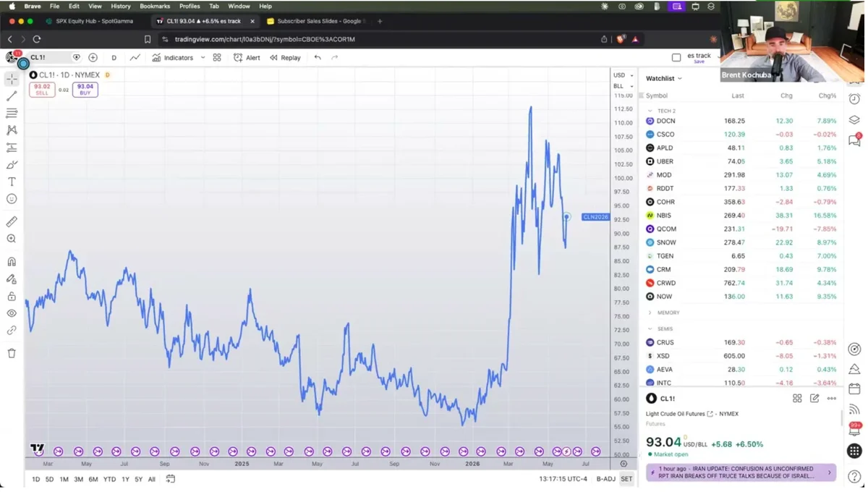
Task: Select the QCOM watchlist row
Action: 741,229
